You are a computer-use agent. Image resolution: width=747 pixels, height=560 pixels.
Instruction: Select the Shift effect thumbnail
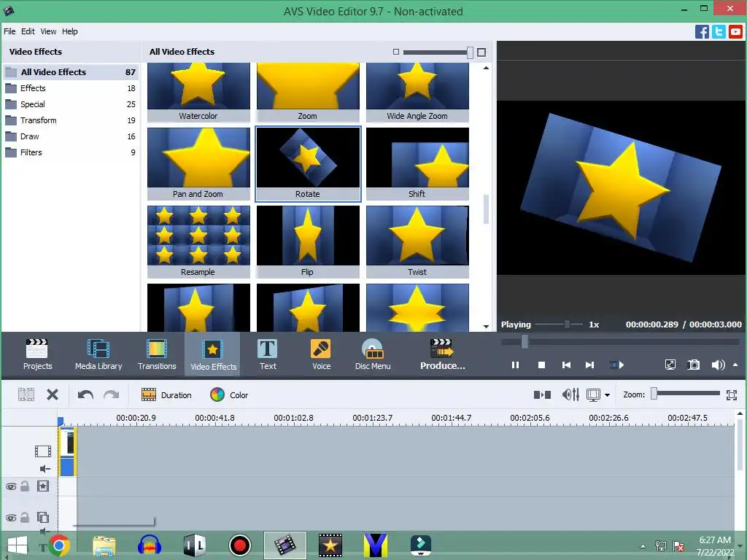[417, 164]
